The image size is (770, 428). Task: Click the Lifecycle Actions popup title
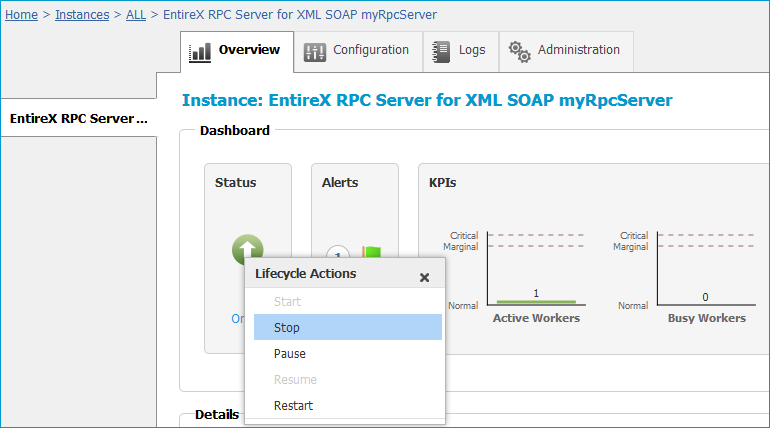[x=305, y=273]
